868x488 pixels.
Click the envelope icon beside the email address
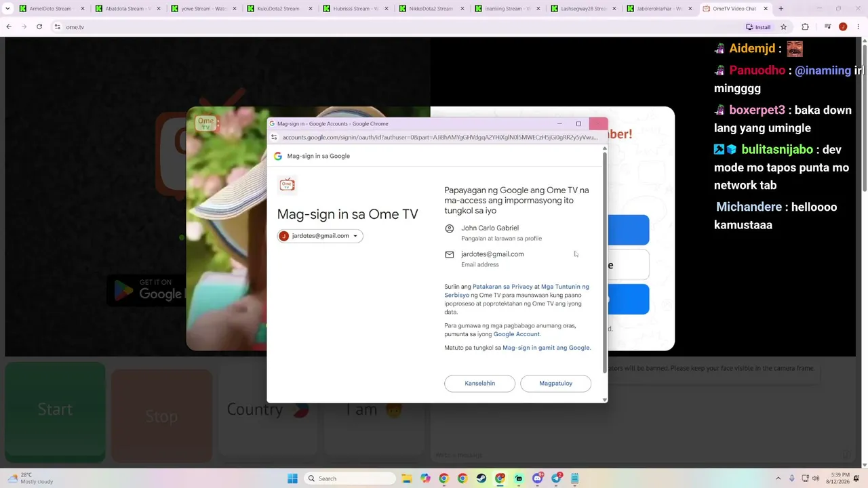click(x=449, y=255)
